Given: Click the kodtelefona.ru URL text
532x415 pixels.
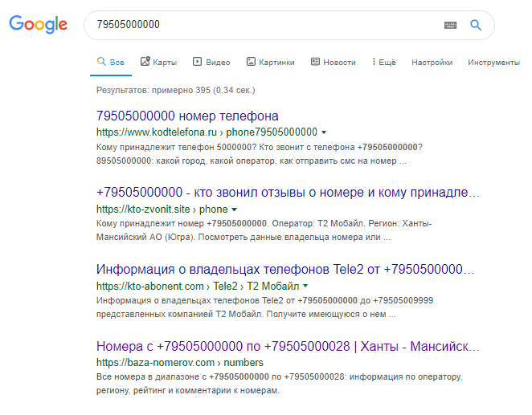Looking at the screenshot, I should pyautogui.click(x=207, y=132).
